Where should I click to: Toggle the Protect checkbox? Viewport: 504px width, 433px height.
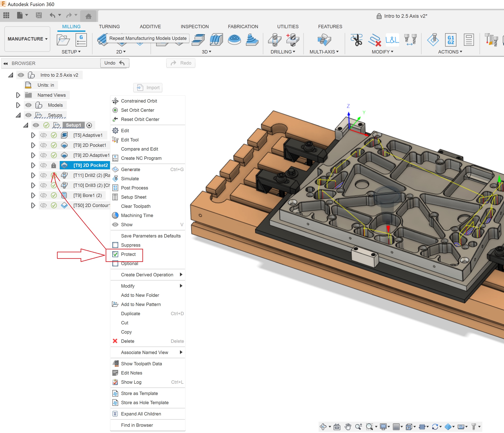[115, 254]
